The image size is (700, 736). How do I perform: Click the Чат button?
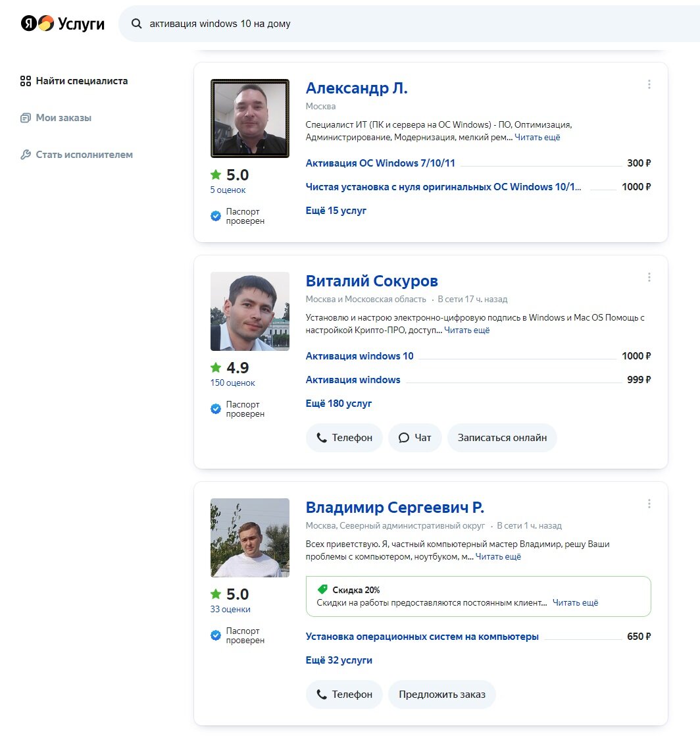point(414,438)
